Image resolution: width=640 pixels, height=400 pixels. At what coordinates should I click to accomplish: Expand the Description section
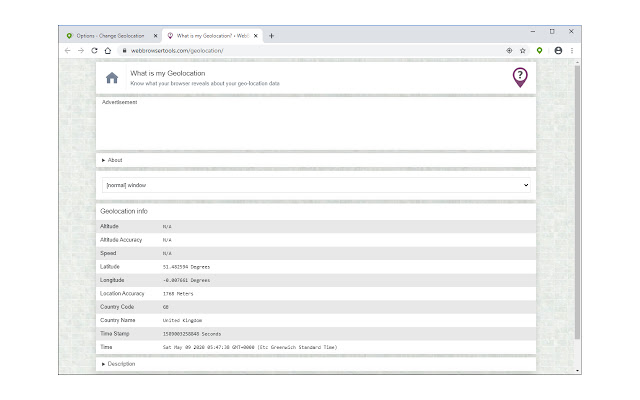click(x=118, y=364)
